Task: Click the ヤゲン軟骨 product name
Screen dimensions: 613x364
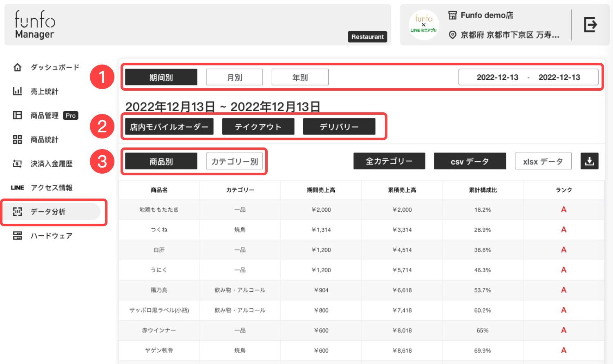Action: (x=159, y=350)
